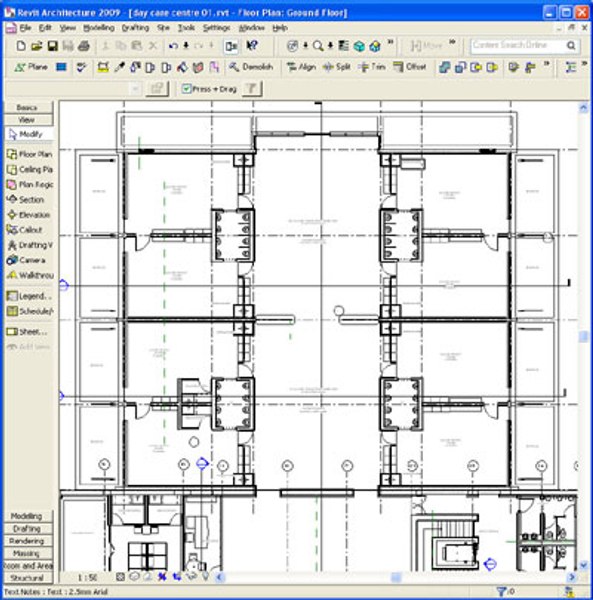This screenshot has height=600, width=593.
Task: Click the search magnifier button in Content Search
Action: (x=571, y=46)
